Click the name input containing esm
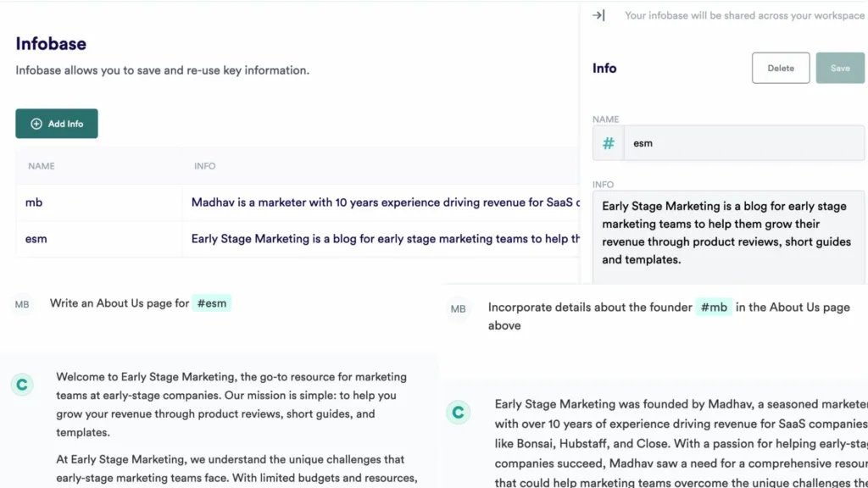 744,143
